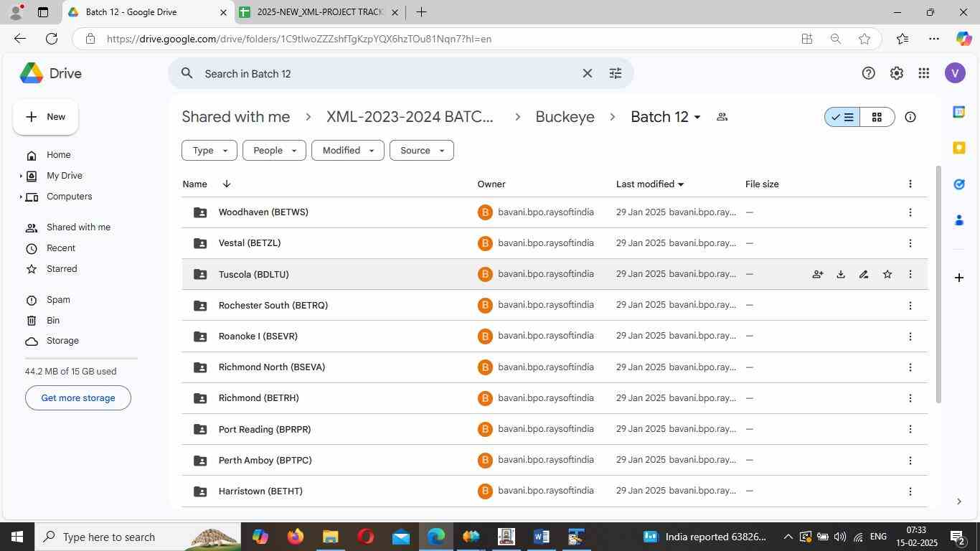
Task: Click the file list vertical scrollbar
Action: coord(938,284)
